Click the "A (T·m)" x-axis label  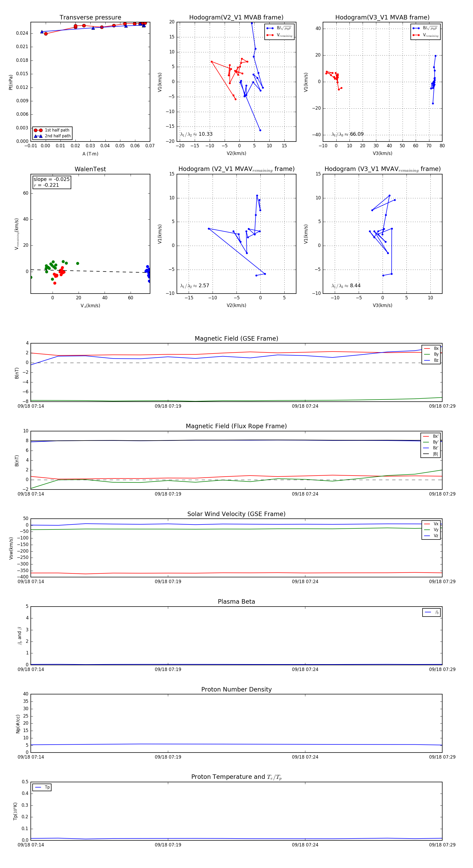[90, 154]
